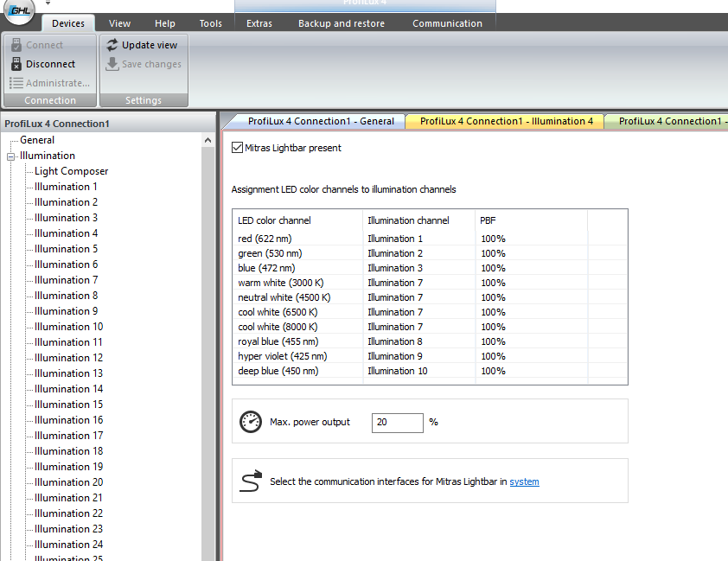728x561 pixels.
Task: Click the Connect plug icon
Action: [x=16, y=45]
